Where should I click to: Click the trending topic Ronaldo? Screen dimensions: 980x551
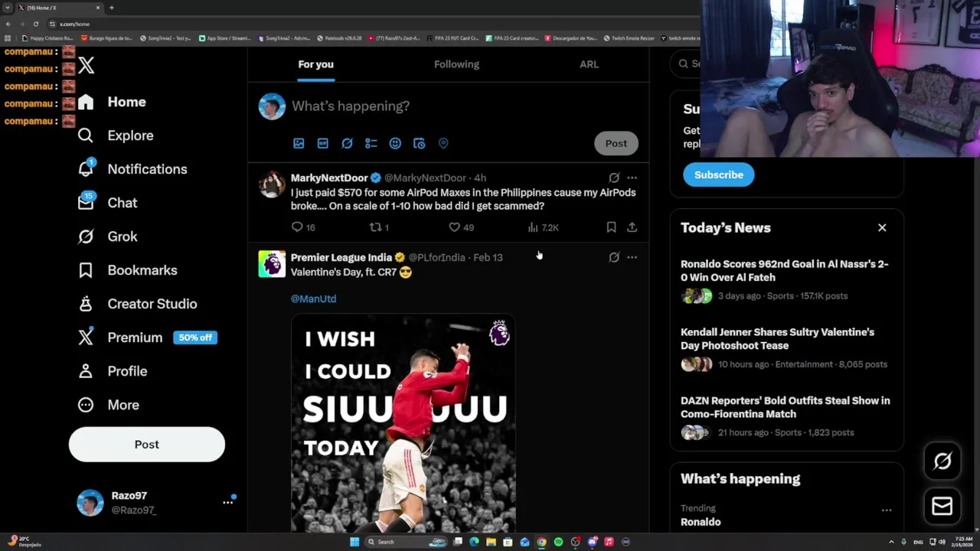point(701,522)
